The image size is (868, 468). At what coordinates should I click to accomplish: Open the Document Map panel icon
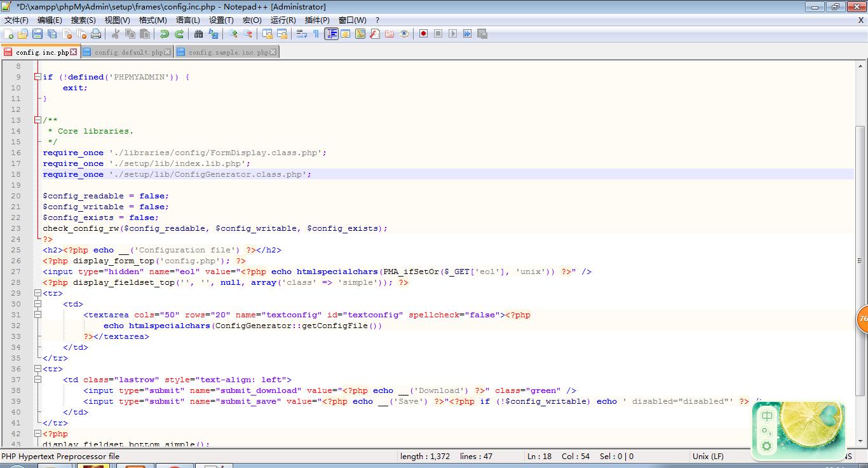360,34
